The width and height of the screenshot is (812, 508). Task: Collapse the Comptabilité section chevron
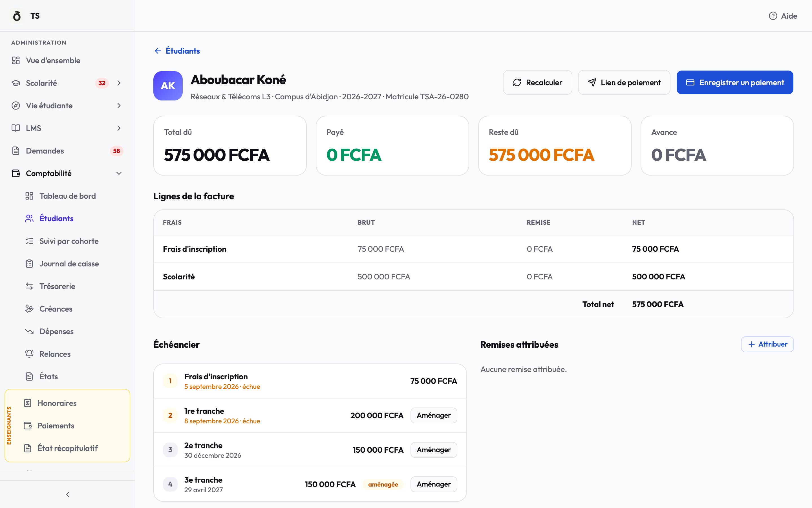click(119, 173)
